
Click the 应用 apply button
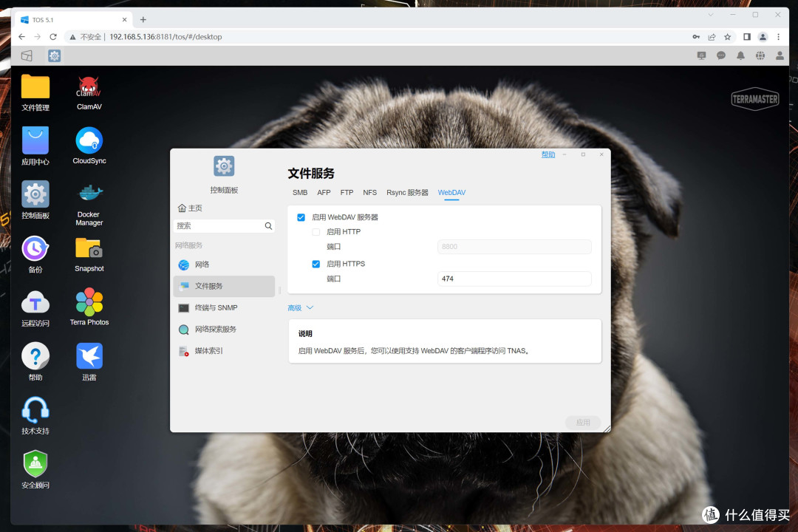click(x=583, y=423)
